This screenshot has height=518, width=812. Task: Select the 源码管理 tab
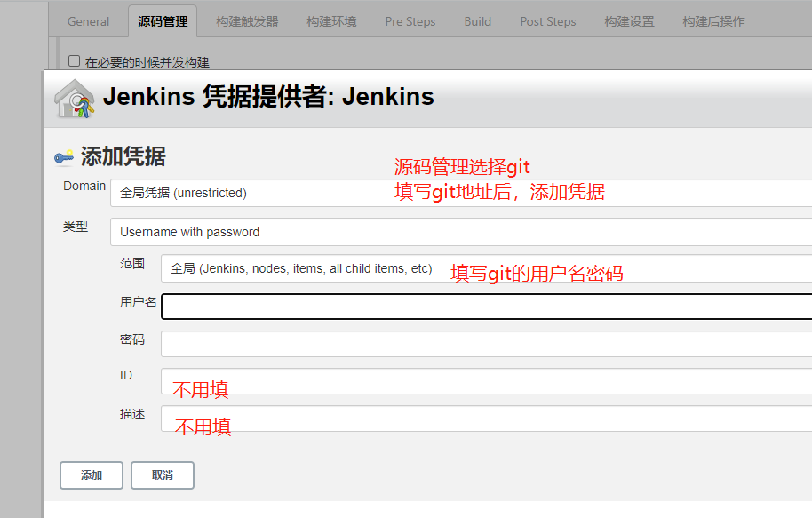163,21
